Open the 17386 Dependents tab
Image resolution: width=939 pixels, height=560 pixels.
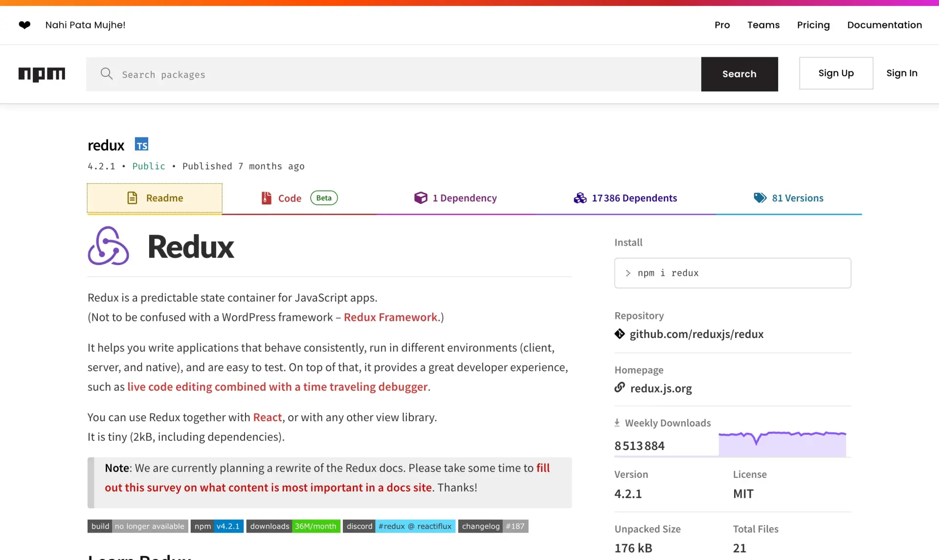pyautogui.click(x=634, y=198)
